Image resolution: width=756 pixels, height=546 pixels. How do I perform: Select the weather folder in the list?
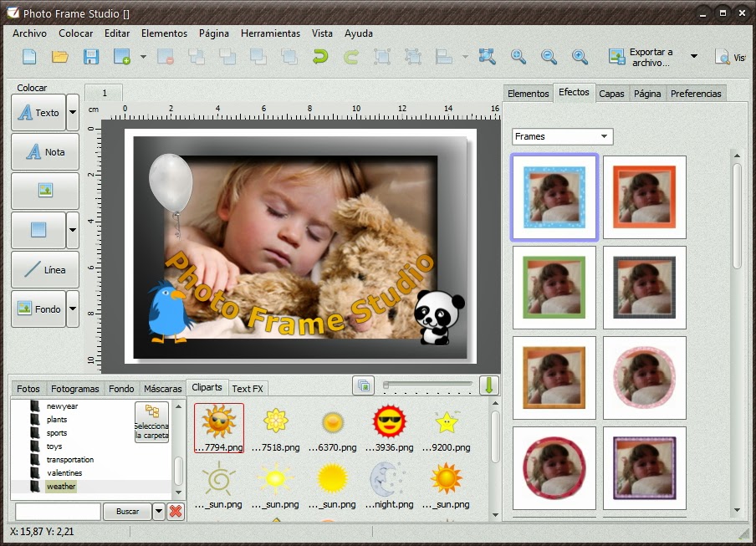61,486
